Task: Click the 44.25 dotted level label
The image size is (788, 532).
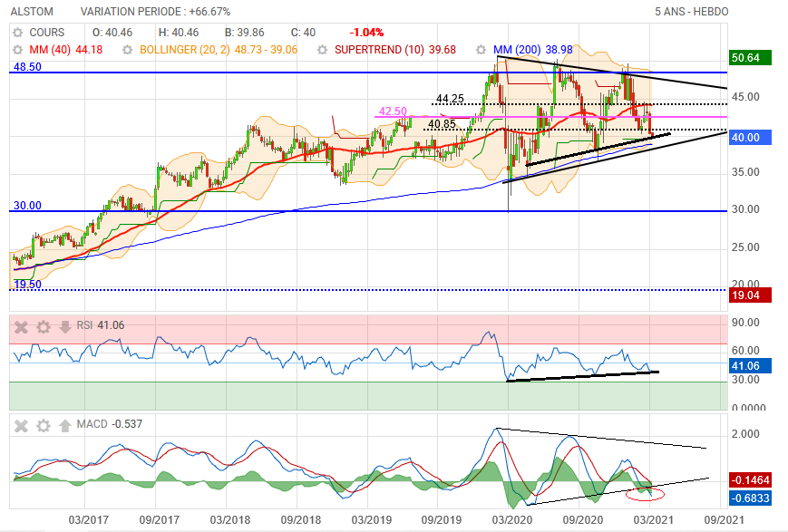Action: 450,99
